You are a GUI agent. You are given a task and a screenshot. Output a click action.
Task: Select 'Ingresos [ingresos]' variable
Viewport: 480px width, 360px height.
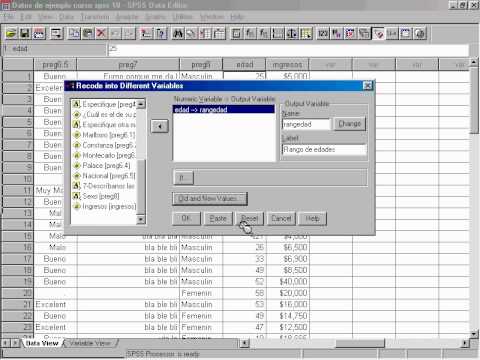(104, 206)
